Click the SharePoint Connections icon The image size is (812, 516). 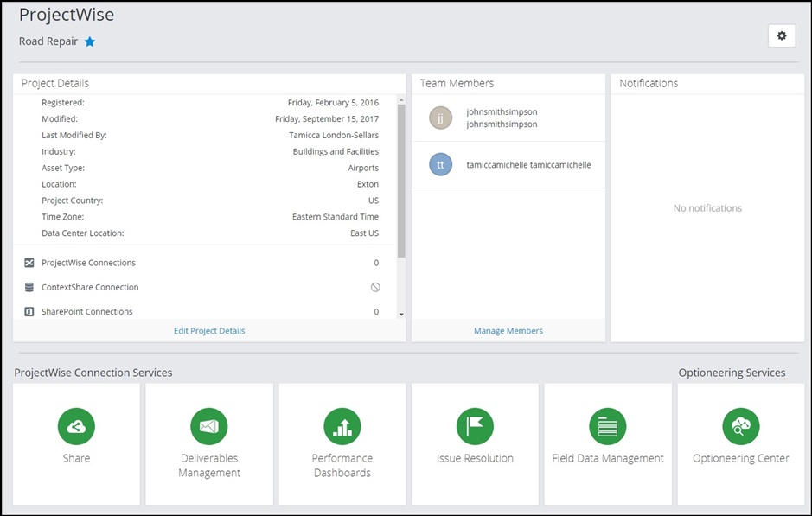(x=29, y=311)
